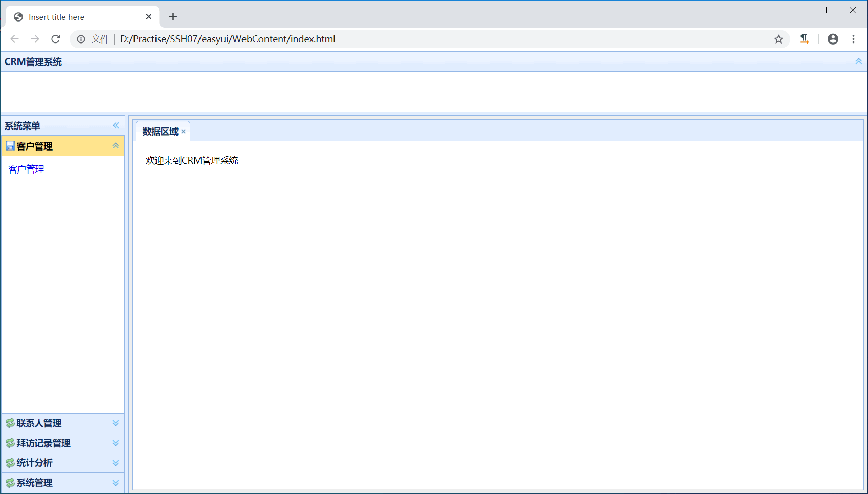Click the gear icon beside 系统管理
Image resolution: width=868 pixels, height=494 pixels.
(9, 482)
